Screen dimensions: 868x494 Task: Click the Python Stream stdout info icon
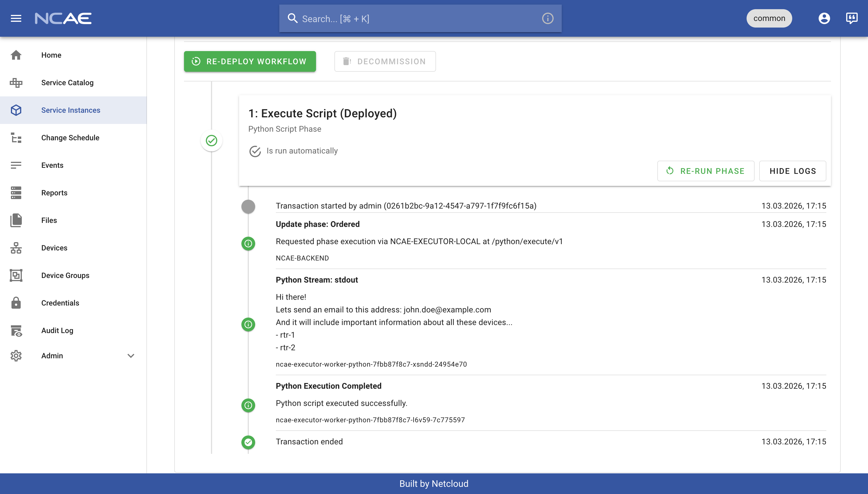point(248,324)
